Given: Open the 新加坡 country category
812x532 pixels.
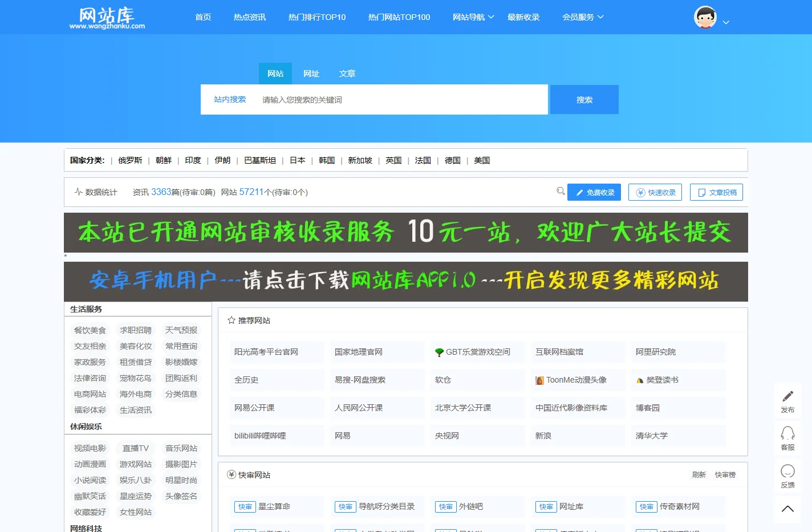Looking at the screenshot, I should [x=360, y=160].
